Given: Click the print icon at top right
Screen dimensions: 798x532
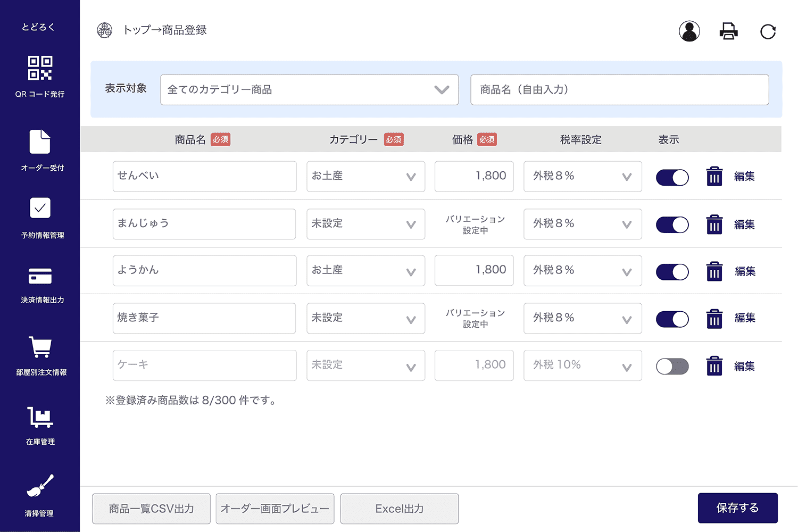Looking at the screenshot, I should (x=728, y=31).
